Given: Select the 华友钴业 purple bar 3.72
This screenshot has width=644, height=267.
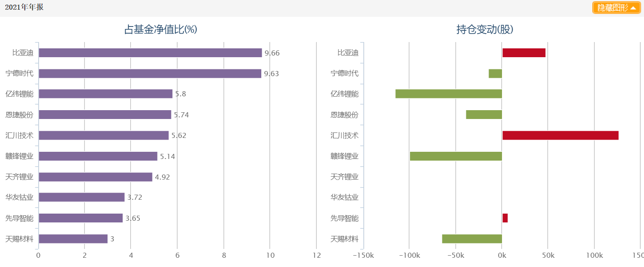Looking at the screenshot, I should click(81, 197).
